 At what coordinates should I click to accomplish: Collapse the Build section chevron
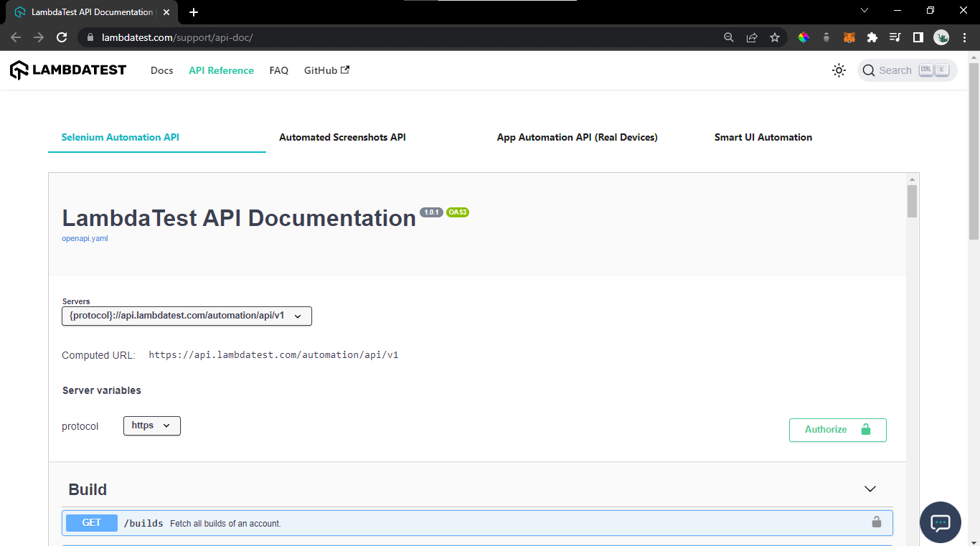click(870, 489)
